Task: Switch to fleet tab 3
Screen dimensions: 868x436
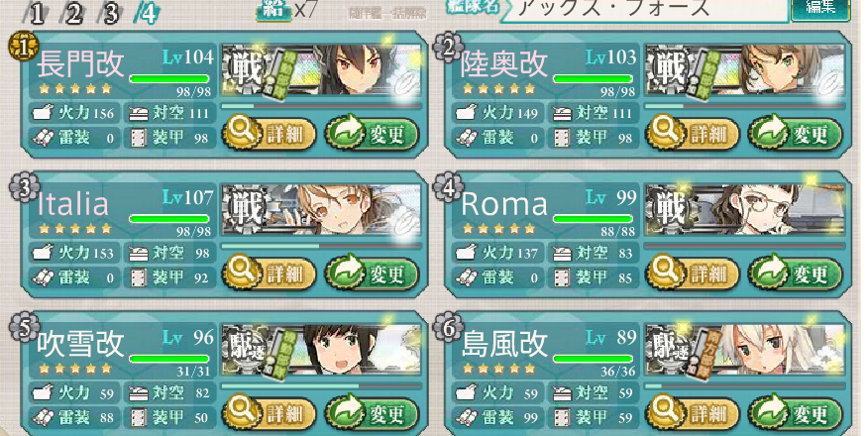Action: pos(111,14)
